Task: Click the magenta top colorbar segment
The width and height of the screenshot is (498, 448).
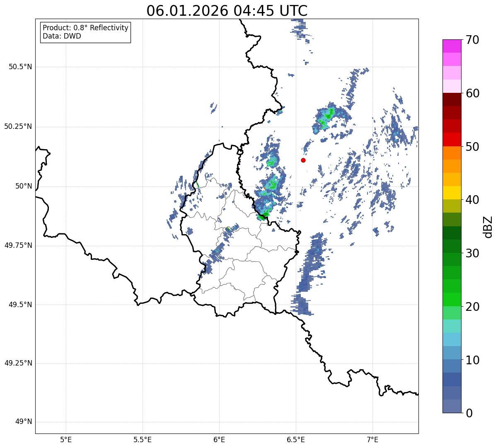Action: (x=452, y=46)
